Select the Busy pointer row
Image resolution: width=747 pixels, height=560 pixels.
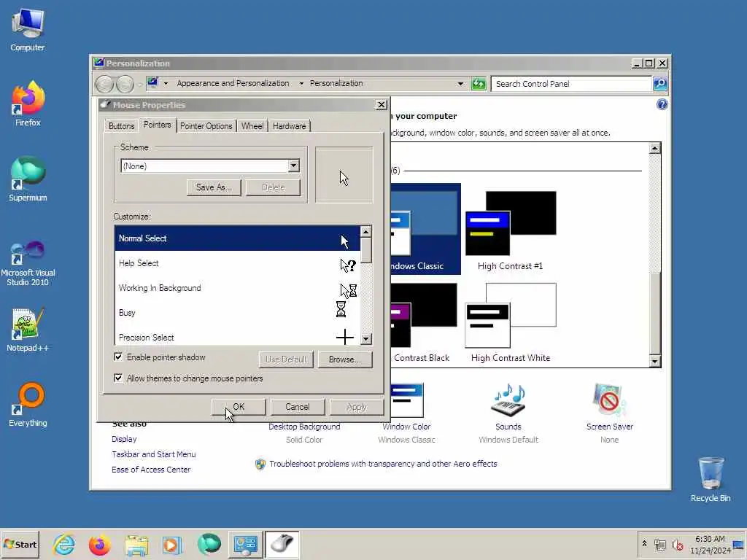[x=237, y=313]
